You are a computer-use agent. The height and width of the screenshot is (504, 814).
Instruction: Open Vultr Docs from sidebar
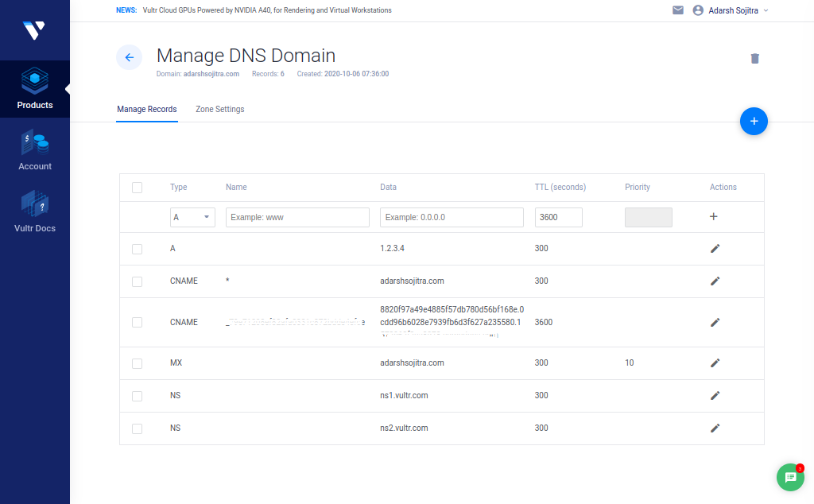(35, 211)
